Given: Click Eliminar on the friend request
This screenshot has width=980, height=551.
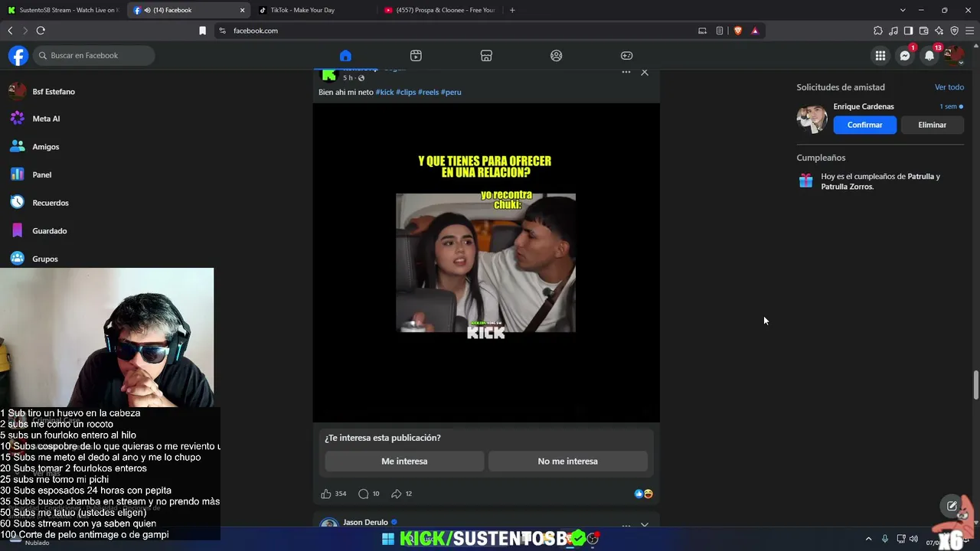Looking at the screenshot, I should 932,125.
